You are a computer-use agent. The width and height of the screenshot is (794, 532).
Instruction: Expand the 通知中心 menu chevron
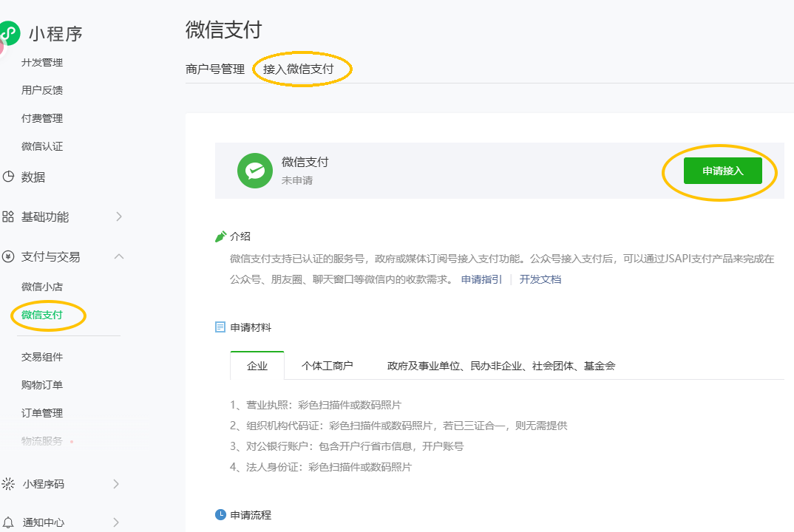click(116, 522)
